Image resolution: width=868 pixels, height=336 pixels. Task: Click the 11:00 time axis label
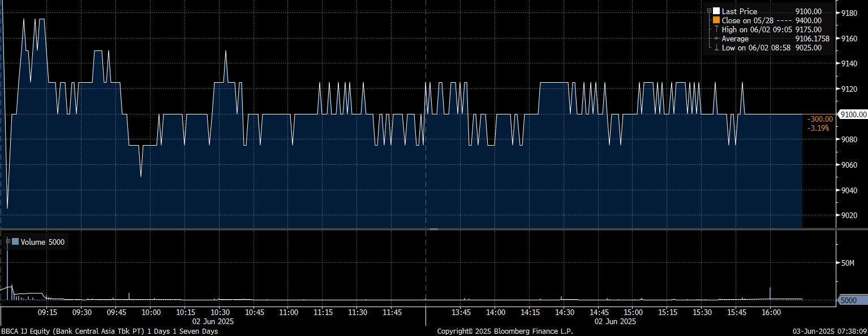click(x=289, y=312)
